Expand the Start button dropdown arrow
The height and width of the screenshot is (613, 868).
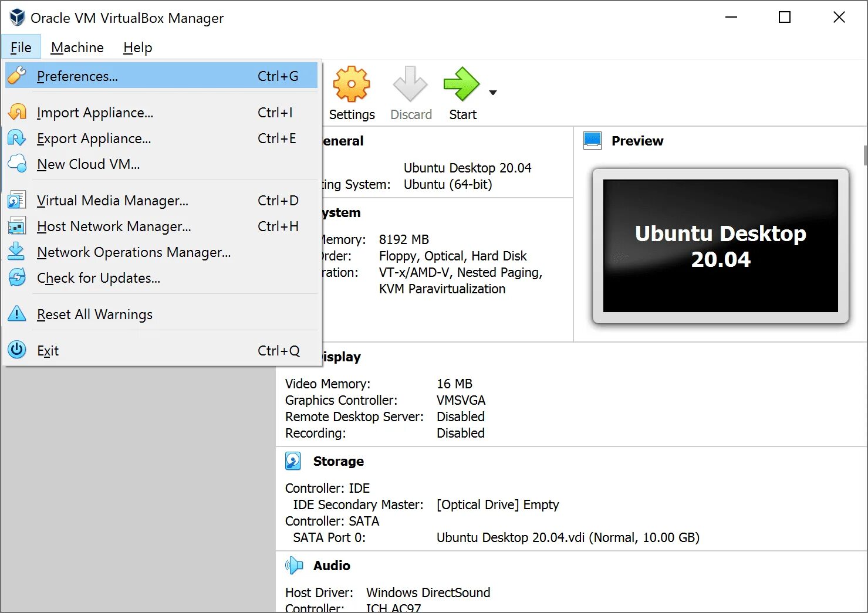[493, 93]
